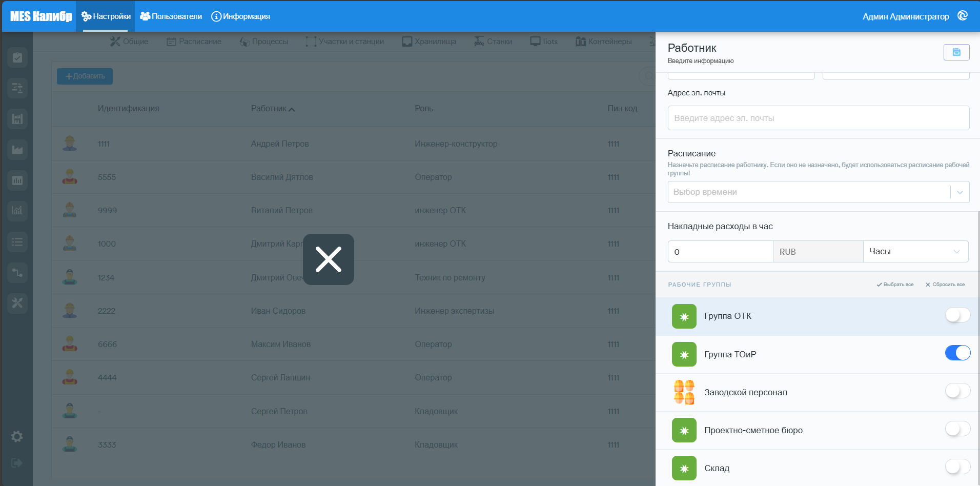Click Иван Сидоров's avatar icon

pyautogui.click(x=70, y=311)
